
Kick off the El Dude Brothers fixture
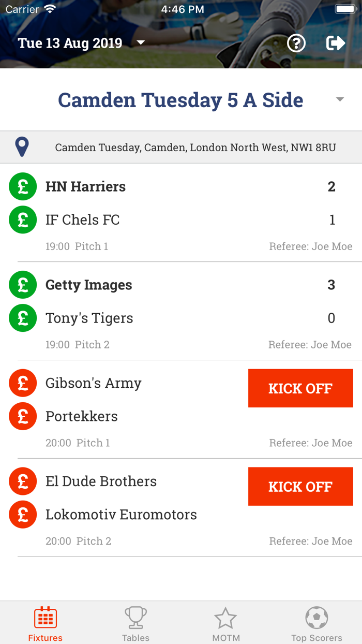(x=300, y=486)
